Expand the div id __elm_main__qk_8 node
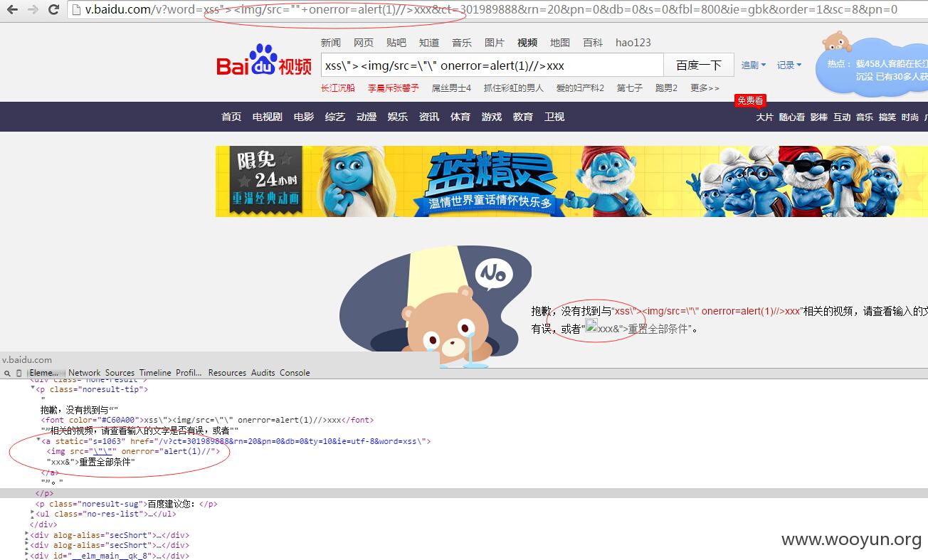This screenshot has height=560, width=928. click(x=27, y=556)
